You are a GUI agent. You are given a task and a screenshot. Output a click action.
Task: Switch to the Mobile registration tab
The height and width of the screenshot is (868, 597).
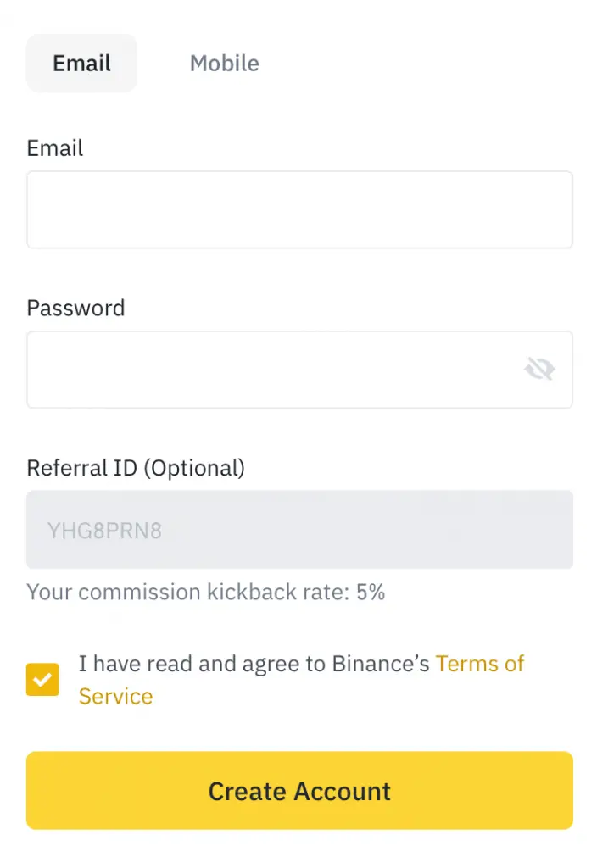pos(224,63)
